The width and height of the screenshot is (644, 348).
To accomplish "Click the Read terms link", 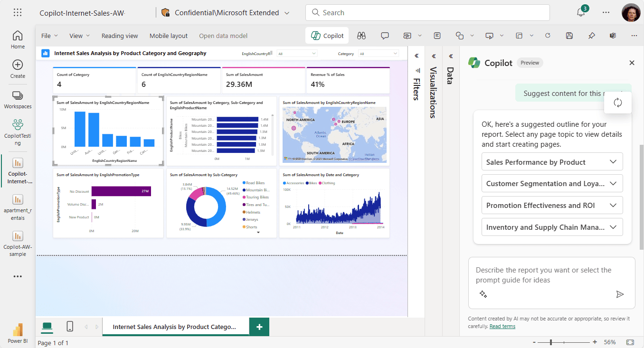I will point(502,326).
